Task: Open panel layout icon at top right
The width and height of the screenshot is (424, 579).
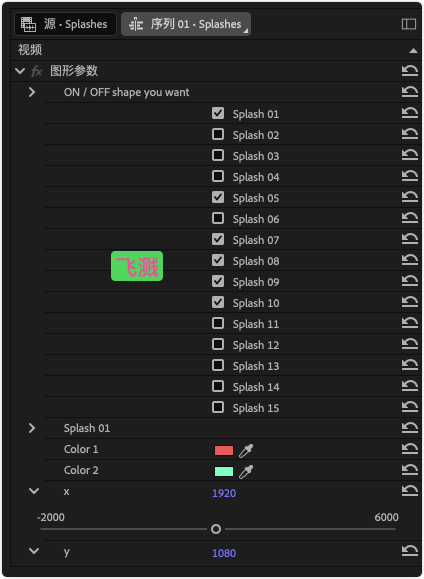Action: pos(409,24)
